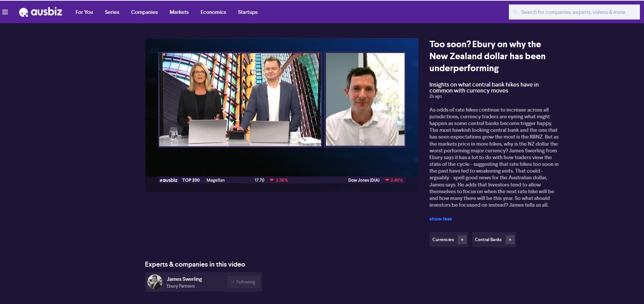Open the Ebury Partners company link
The image size is (644, 304).
click(x=181, y=286)
